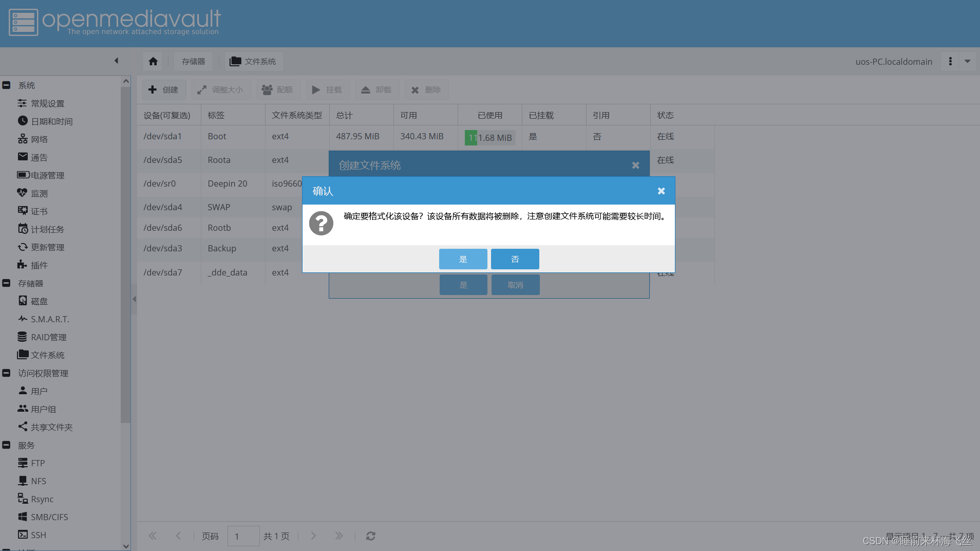Viewport: 980px width, 551px height.
Task: Click the home icon in breadcrumb bar
Action: [153, 62]
